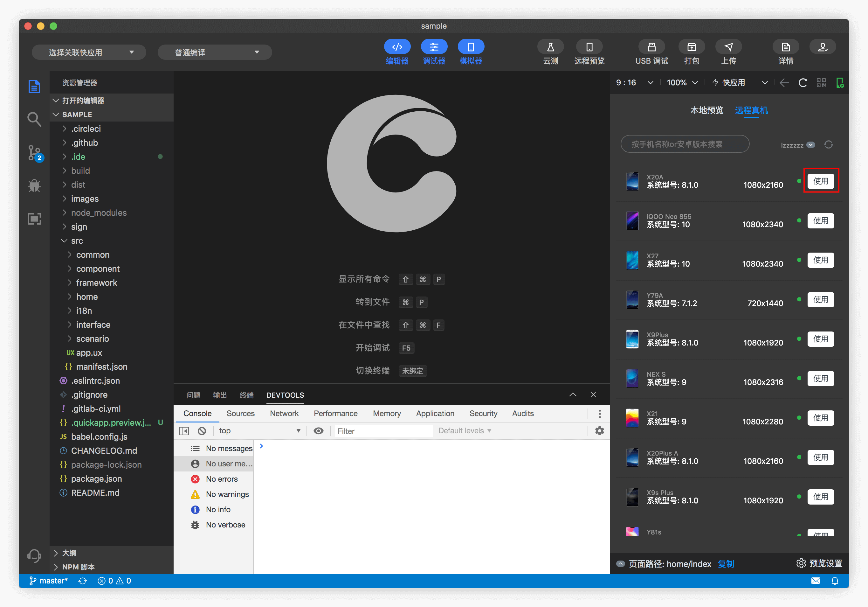Expand the node_modules folder

point(99,213)
